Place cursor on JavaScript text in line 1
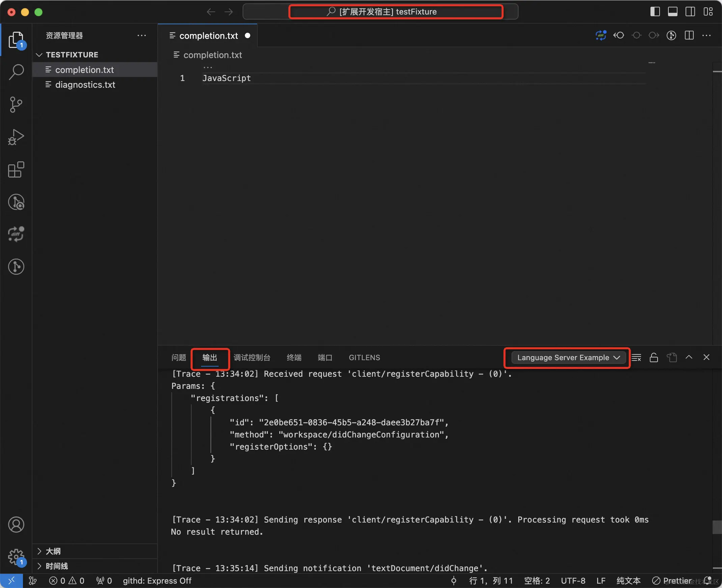This screenshot has height=588, width=722. pos(226,78)
